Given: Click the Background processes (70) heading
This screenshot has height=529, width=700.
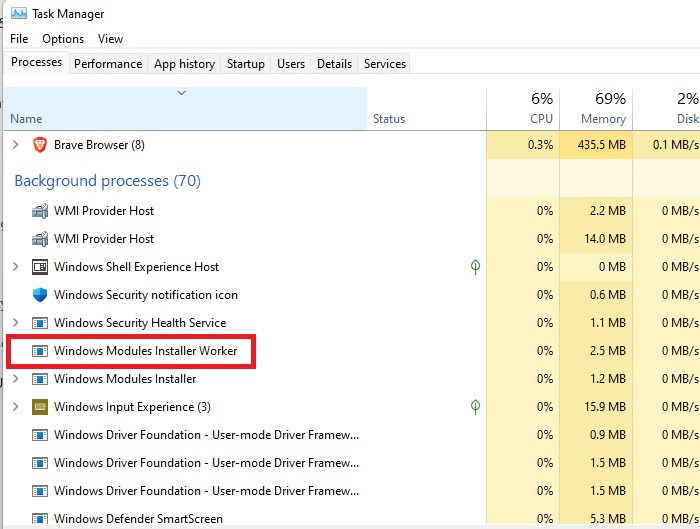Looking at the screenshot, I should (108, 181).
